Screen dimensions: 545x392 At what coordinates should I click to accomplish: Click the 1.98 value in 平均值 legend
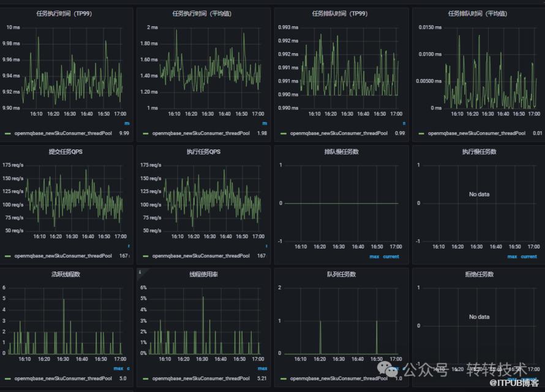(262, 133)
